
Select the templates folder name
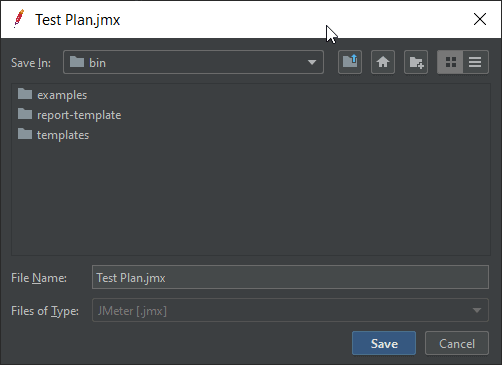tap(63, 135)
